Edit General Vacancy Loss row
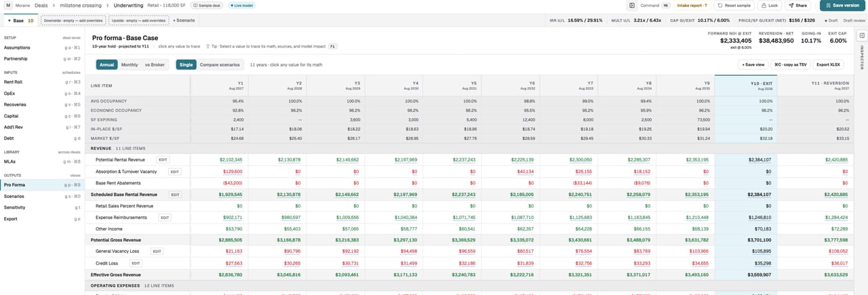Viewport: 868px width, 295px height. coord(157,251)
